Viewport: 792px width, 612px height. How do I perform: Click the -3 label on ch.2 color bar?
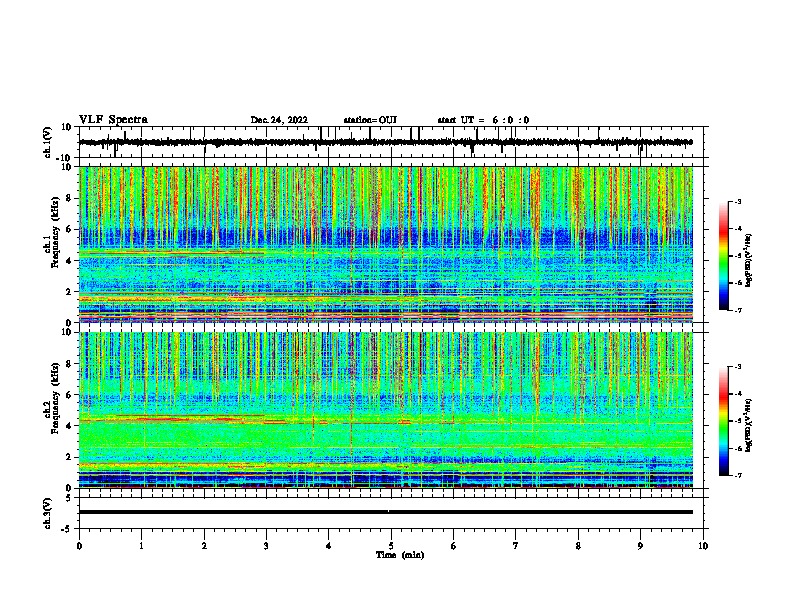[x=737, y=367]
